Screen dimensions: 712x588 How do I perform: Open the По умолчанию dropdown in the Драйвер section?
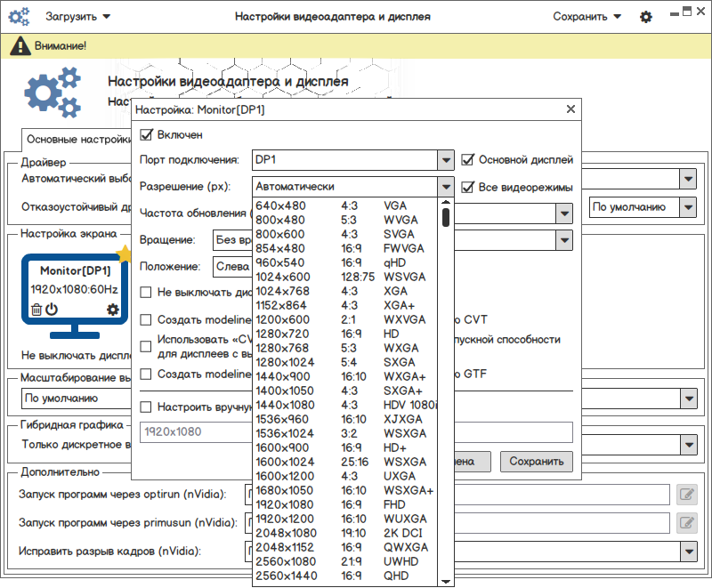click(687, 207)
